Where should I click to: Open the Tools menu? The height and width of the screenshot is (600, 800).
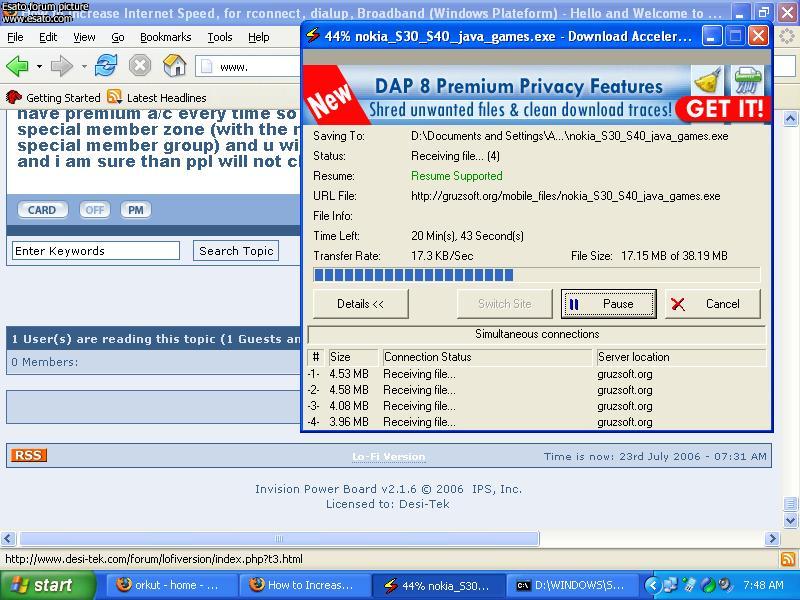pyautogui.click(x=220, y=37)
